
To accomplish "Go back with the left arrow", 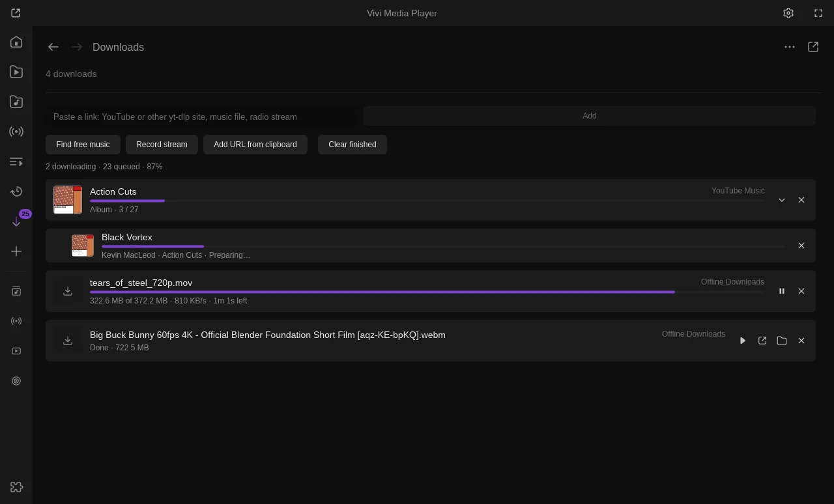I will click(53, 47).
